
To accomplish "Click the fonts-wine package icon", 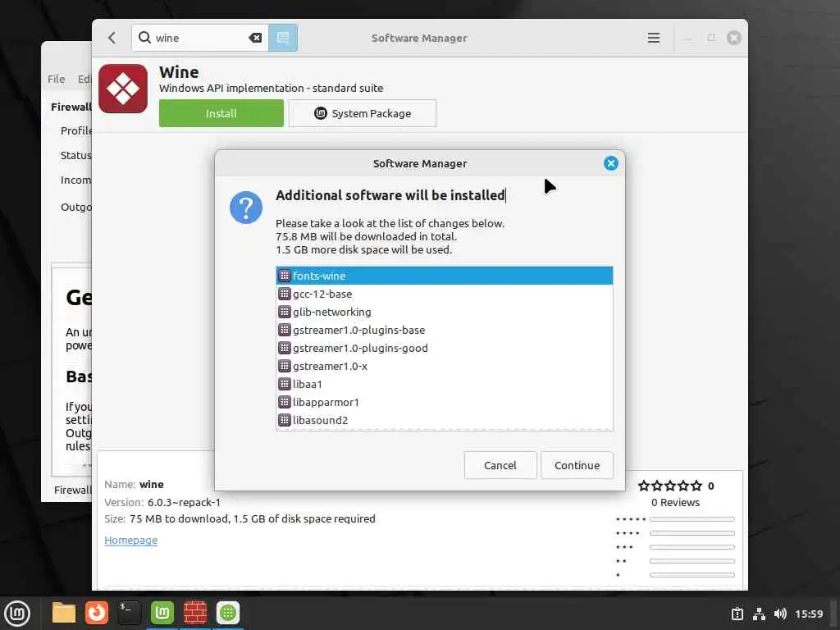I will click(285, 276).
